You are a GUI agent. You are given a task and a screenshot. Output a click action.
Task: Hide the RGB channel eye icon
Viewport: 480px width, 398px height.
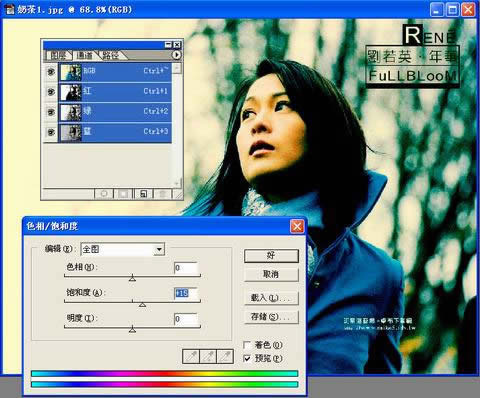tap(51, 72)
